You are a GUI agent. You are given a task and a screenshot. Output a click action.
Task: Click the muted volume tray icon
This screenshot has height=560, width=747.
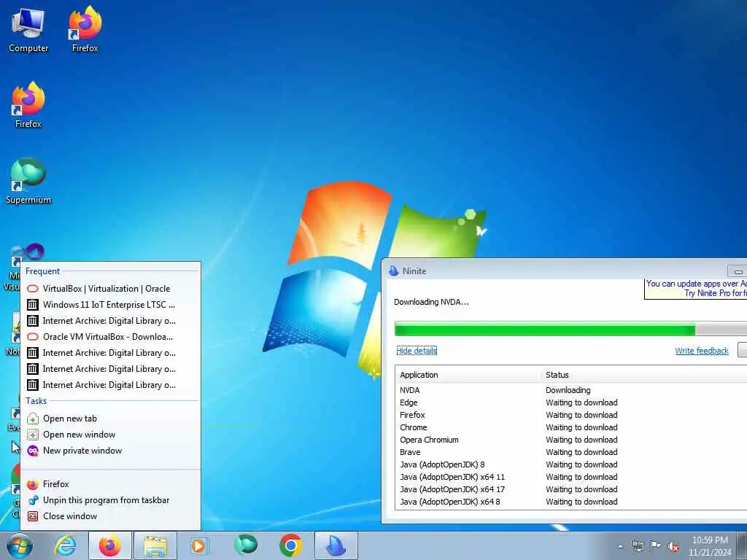673,547
